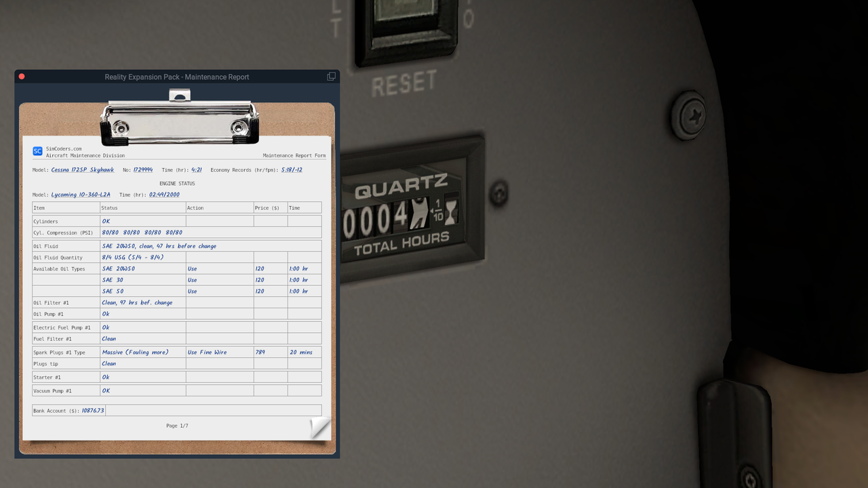Click the Maintenance Report Form header label
Screen dimensions: 868x488
coord(294,156)
